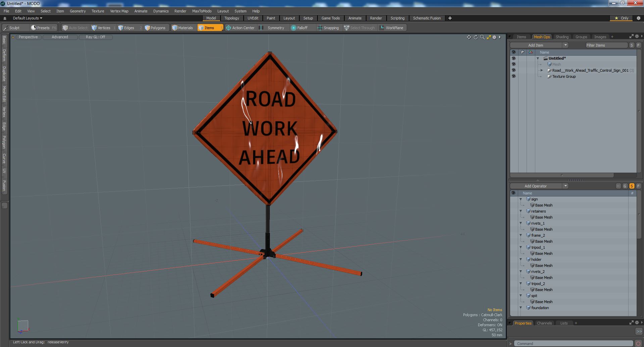The image size is (644, 347).
Task: Click the viewport rotate icon
Action: (x=476, y=37)
